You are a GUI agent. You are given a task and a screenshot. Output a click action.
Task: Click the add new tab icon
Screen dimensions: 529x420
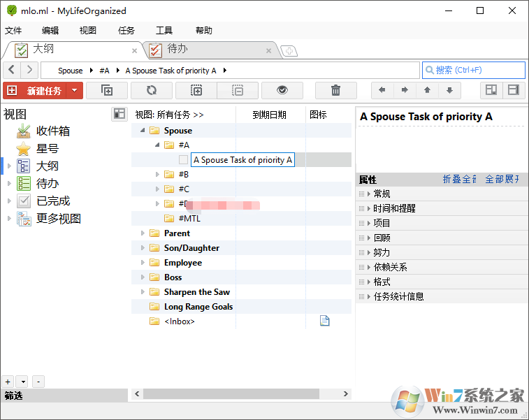pos(289,51)
